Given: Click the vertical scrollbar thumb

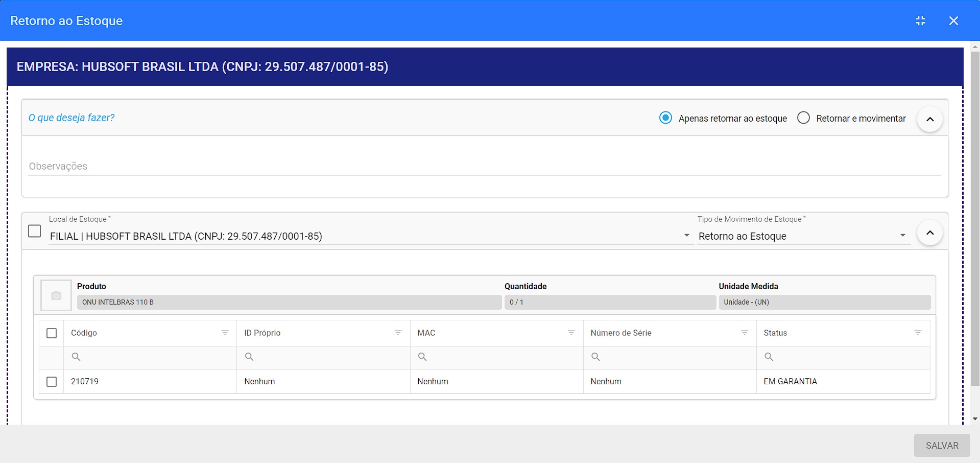Looking at the screenshot, I should (x=975, y=218).
